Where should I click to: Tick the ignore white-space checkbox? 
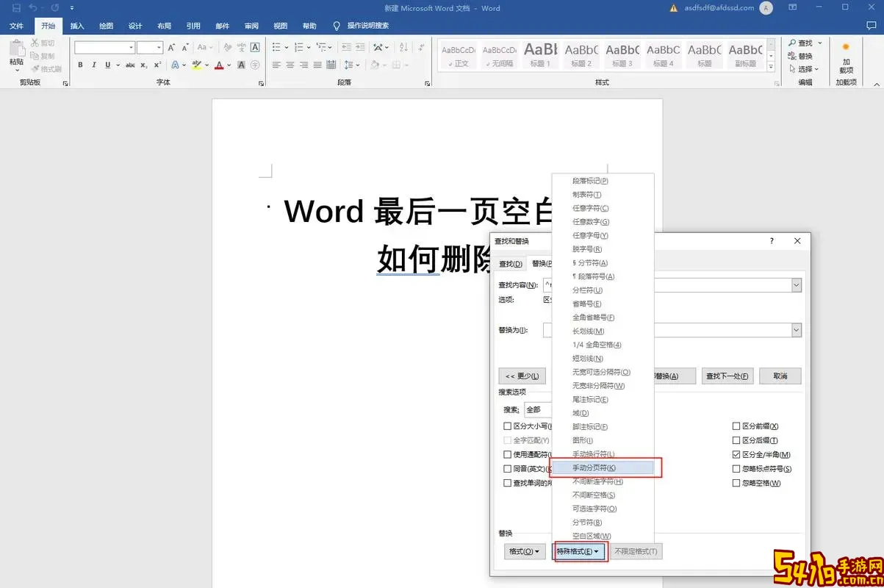[x=736, y=483]
